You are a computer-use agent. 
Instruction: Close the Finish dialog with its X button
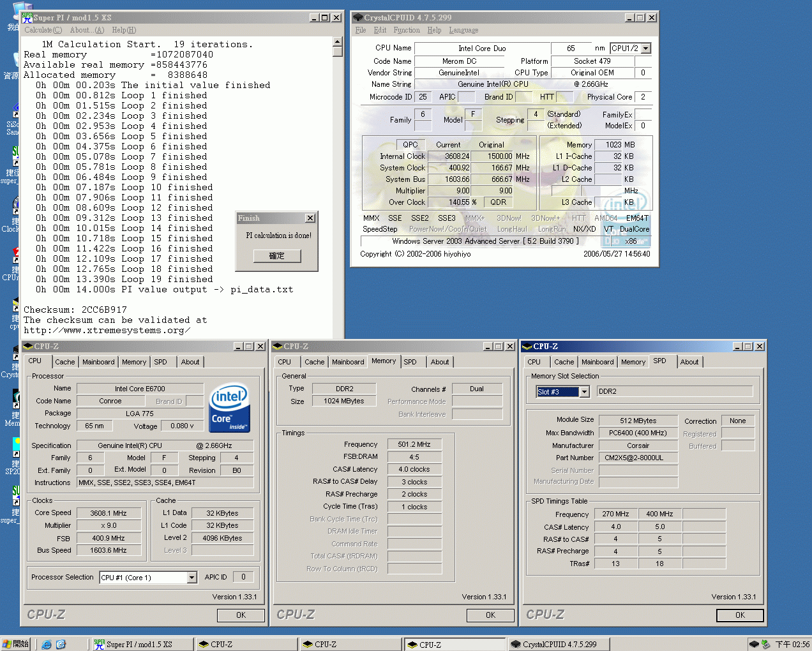click(x=310, y=218)
